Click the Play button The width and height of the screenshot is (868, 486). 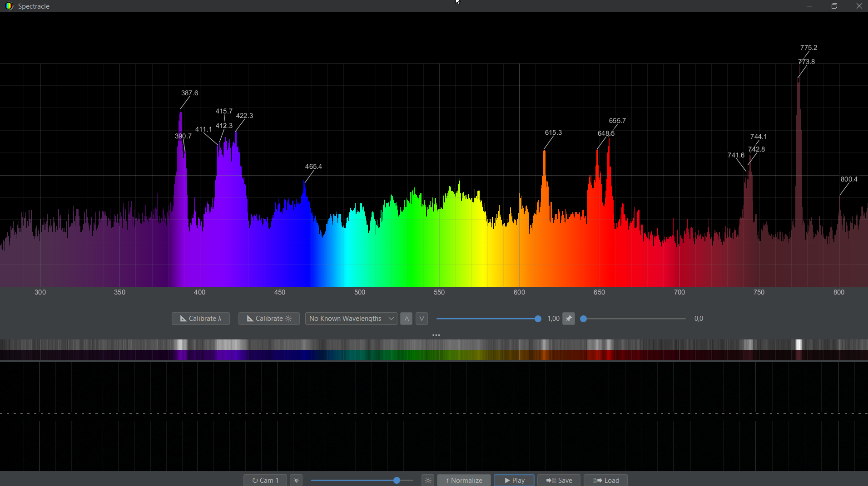tap(514, 480)
